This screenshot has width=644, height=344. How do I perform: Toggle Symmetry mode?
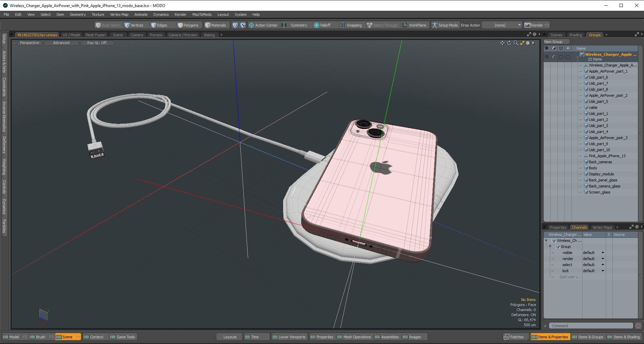click(295, 25)
